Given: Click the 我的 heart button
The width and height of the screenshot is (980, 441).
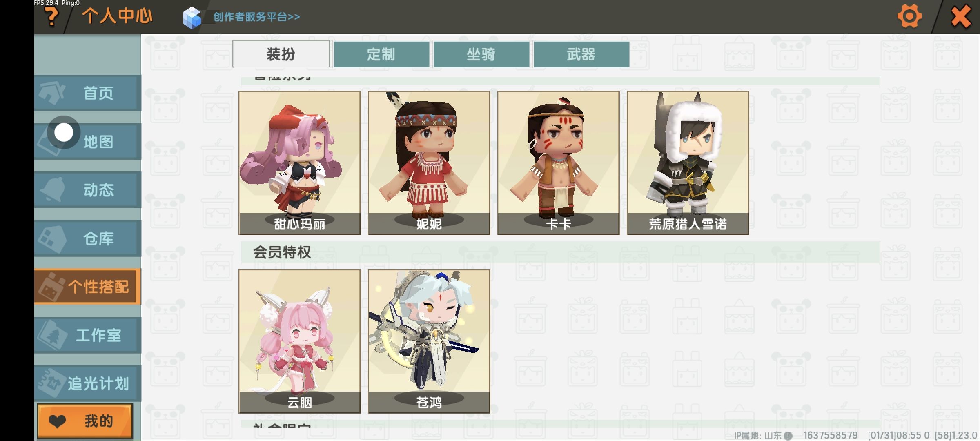Looking at the screenshot, I should 85,421.
